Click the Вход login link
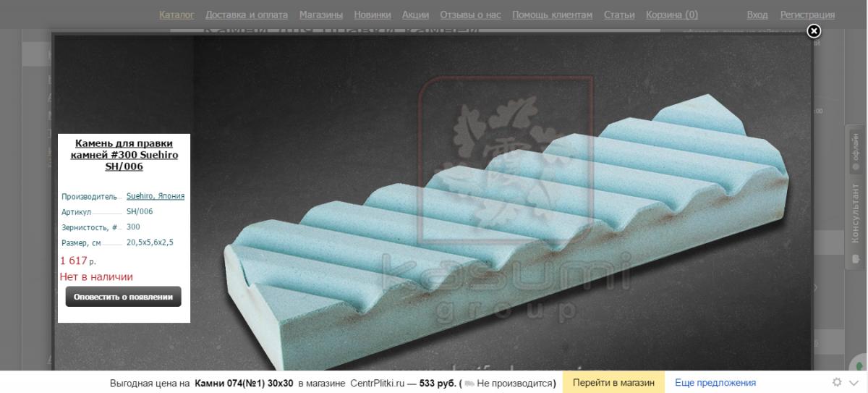This screenshot has height=393, width=868. click(757, 14)
